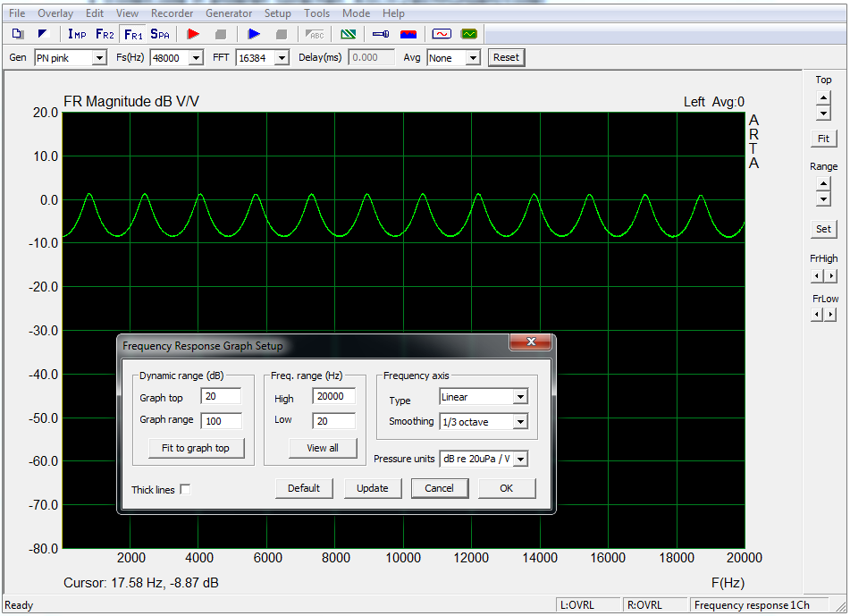850x616 pixels.
Task: Click the View all button
Action: tap(323, 448)
